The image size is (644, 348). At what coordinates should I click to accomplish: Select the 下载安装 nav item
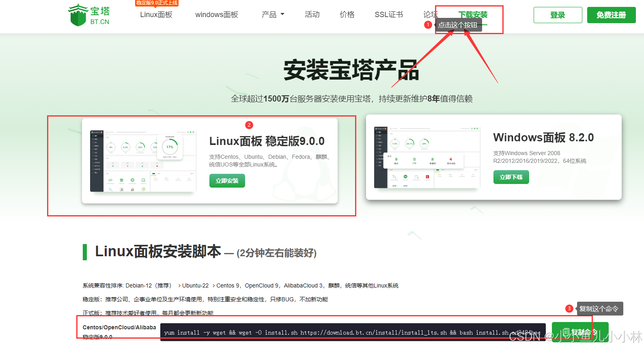pos(473,15)
